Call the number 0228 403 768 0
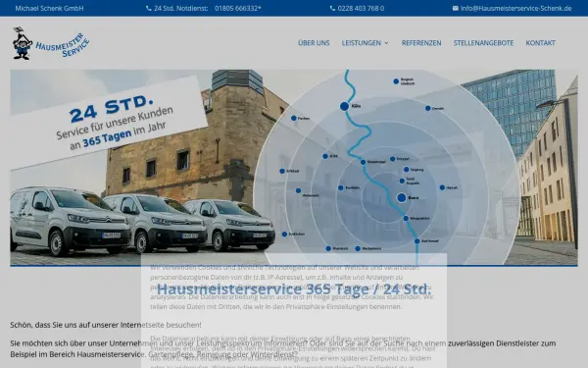588x368 pixels. coord(361,8)
